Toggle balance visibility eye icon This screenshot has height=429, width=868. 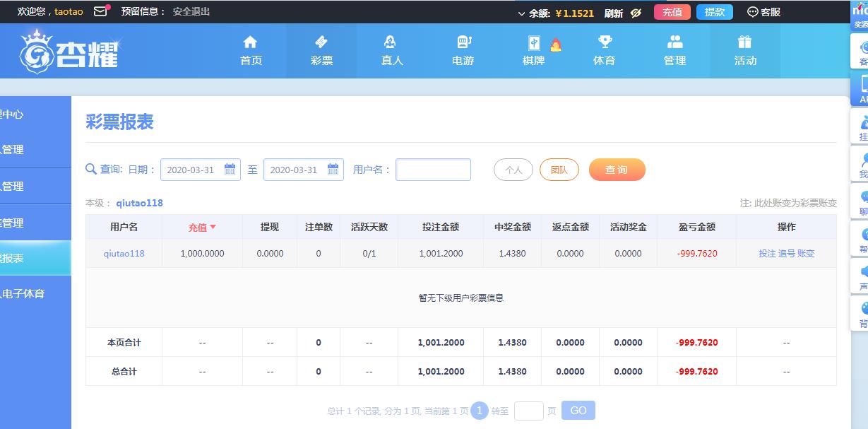point(636,13)
